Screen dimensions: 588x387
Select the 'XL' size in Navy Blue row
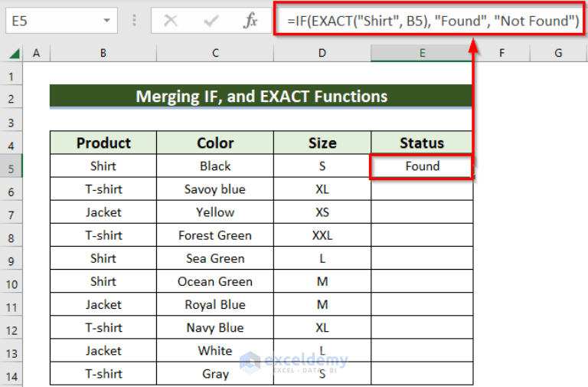[322, 328]
